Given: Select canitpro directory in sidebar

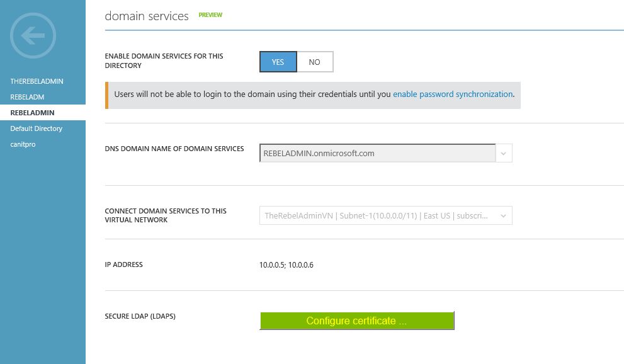Looking at the screenshot, I should coord(23,144).
